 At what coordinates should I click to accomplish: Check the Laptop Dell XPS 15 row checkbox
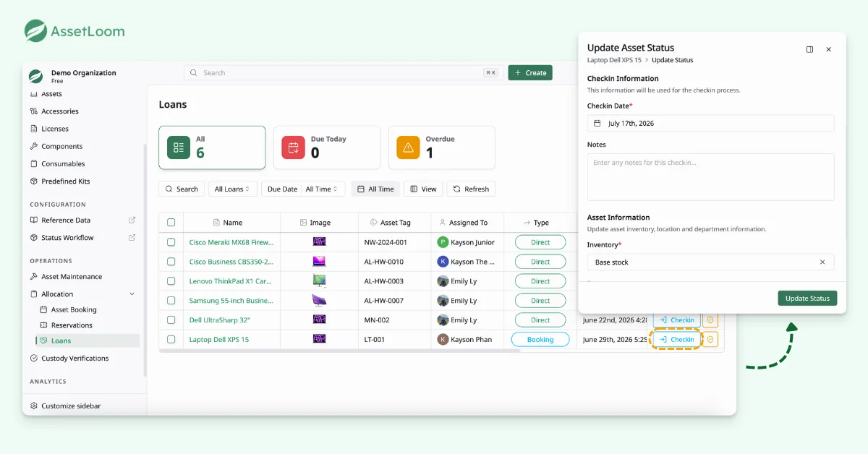click(171, 340)
